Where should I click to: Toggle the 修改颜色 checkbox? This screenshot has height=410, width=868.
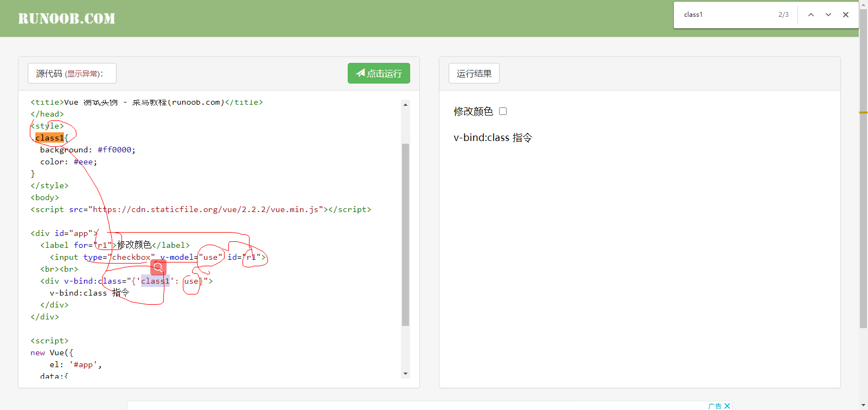(x=503, y=111)
